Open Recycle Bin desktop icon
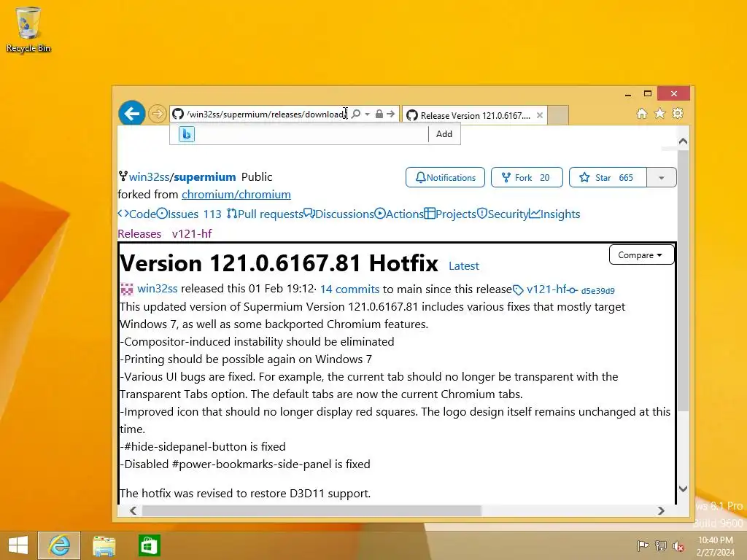747x560 pixels. point(28,29)
